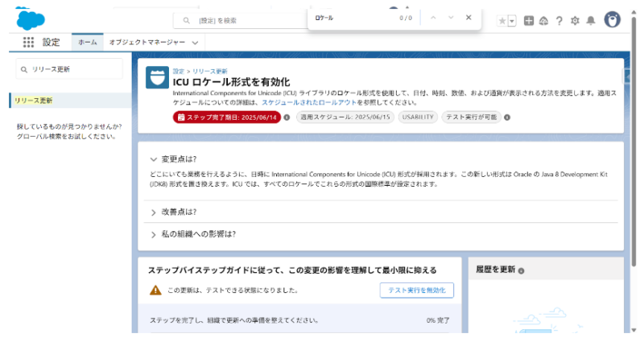Click the [設定] を検索 search box
The image size is (644, 342).
pos(242,21)
